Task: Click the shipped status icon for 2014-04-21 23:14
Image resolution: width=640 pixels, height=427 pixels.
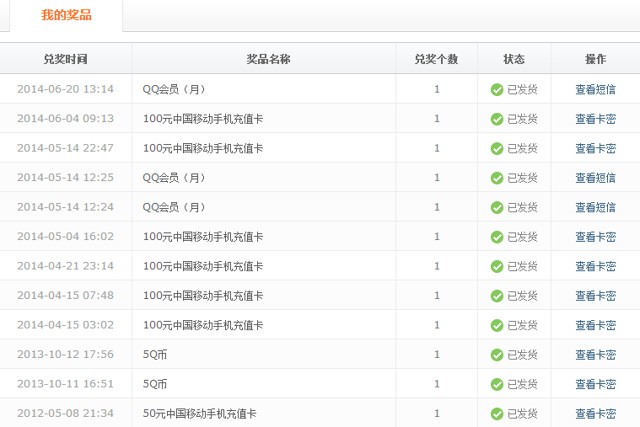Action: click(497, 266)
